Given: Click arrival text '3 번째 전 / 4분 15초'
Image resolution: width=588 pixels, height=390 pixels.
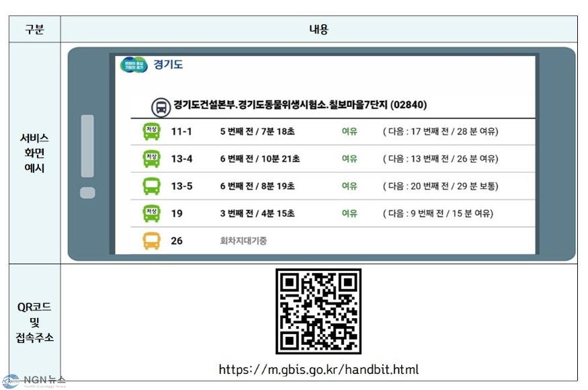Looking at the screenshot, I should click(x=257, y=214).
